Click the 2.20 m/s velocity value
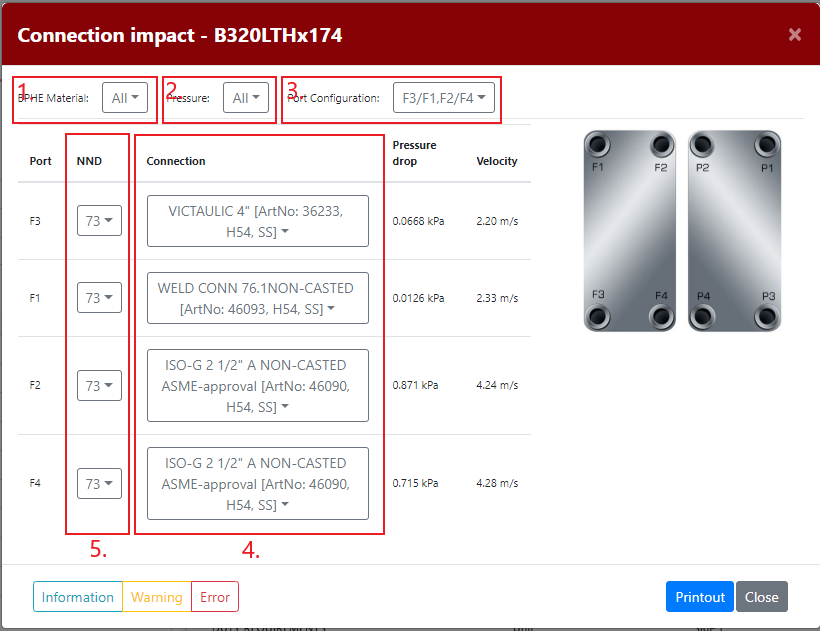 497,221
